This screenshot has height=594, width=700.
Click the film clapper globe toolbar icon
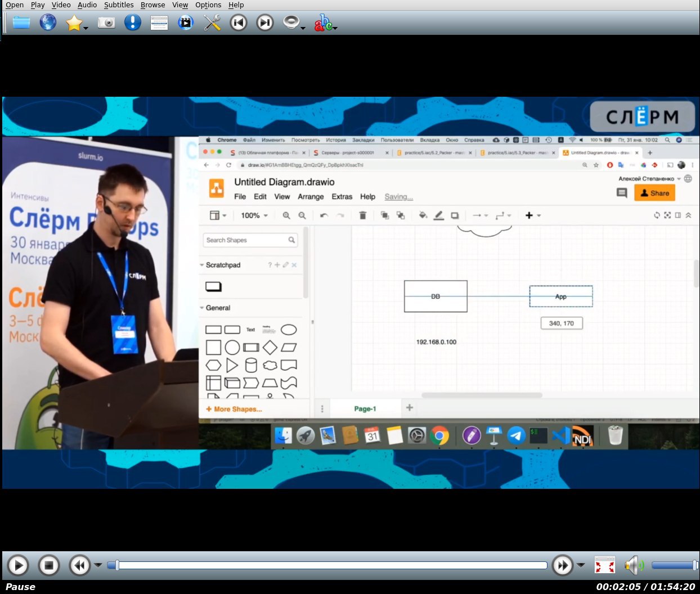(186, 23)
